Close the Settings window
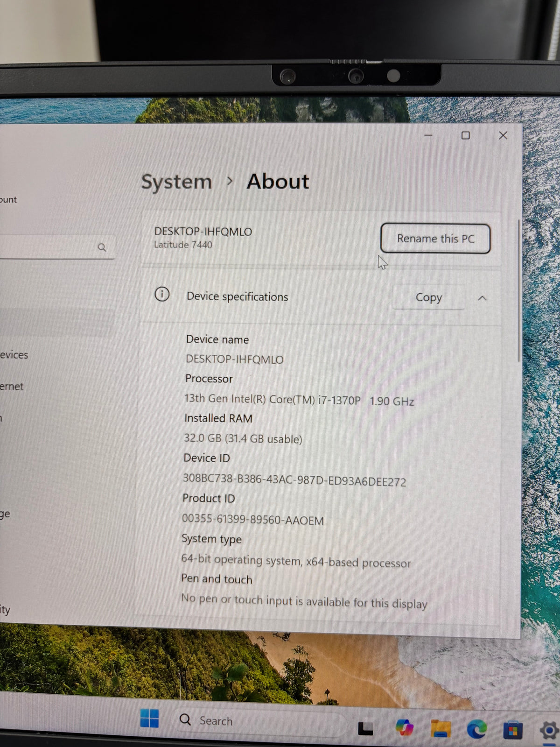 [x=503, y=135]
